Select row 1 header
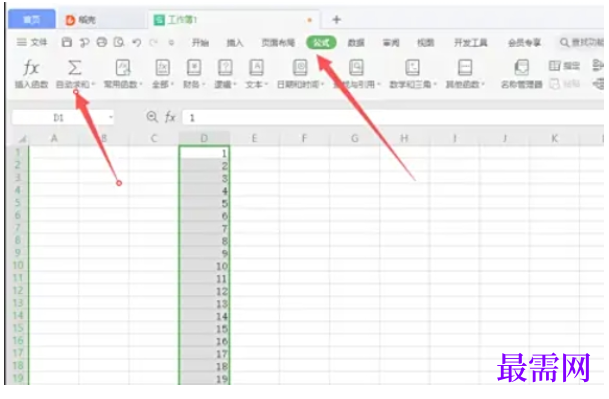The height and width of the screenshot is (399, 609). coord(18,152)
